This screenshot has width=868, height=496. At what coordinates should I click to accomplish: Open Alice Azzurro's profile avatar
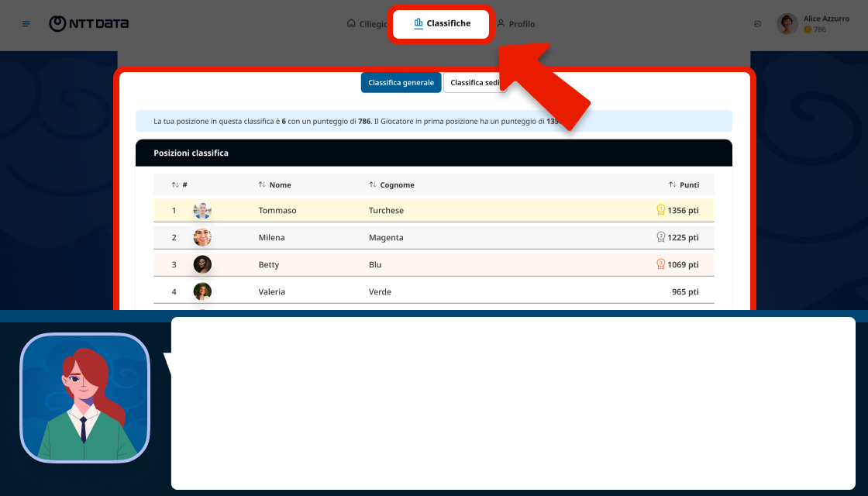coord(787,24)
